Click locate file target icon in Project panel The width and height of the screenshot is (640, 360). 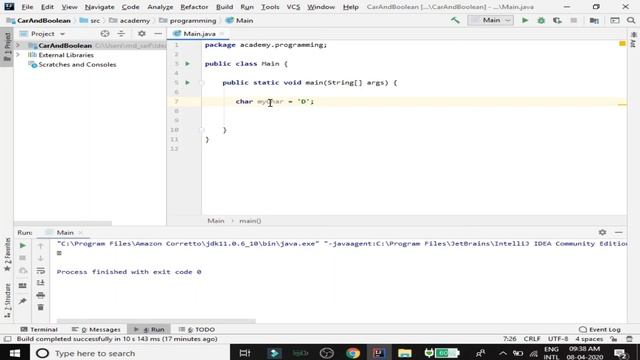click(x=105, y=33)
